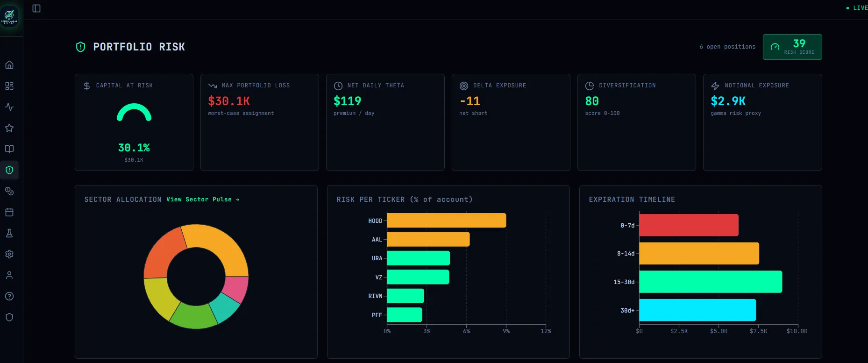Click the $10.0K axis label
The width and height of the screenshot is (868, 363).
click(x=797, y=331)
